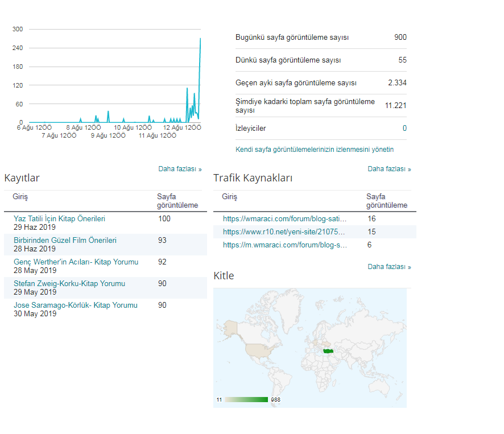Click Turkey highlighted green on the world map

click(x=328, y=351)
